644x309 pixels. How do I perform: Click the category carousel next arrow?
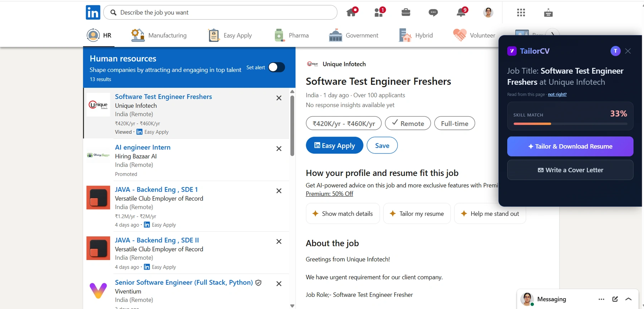tap(553, 34)
